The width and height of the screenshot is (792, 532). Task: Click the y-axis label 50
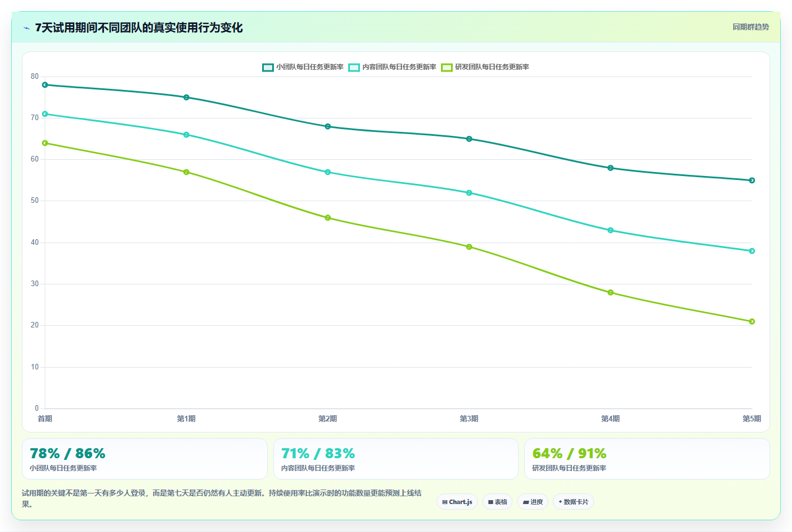(x=35, y=201)
